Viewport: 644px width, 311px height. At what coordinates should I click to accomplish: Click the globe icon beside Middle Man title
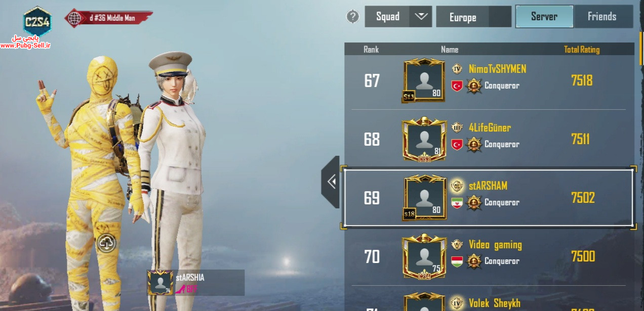click(75, 18)
